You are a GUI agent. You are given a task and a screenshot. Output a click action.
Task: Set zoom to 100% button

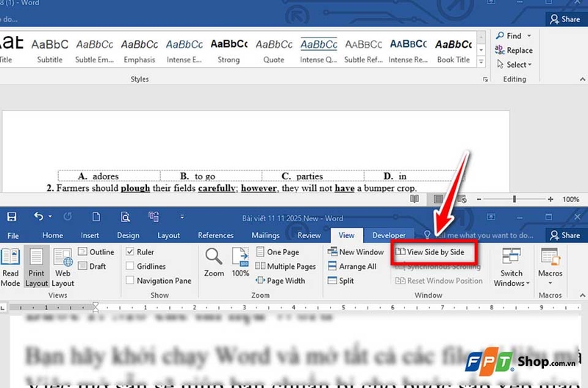point(240,262)
